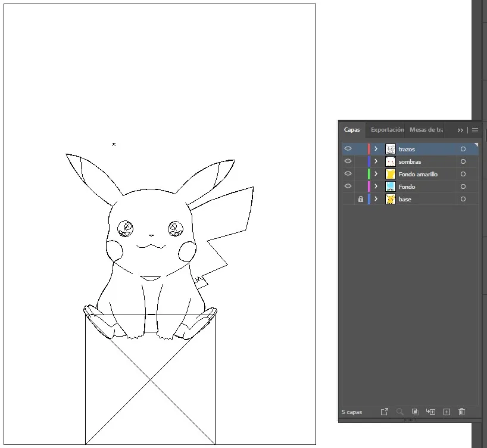Switch to the Capas tab
The height and width of the screenshot is (448, 487).
pyautogui.click(x=352, y=130)
